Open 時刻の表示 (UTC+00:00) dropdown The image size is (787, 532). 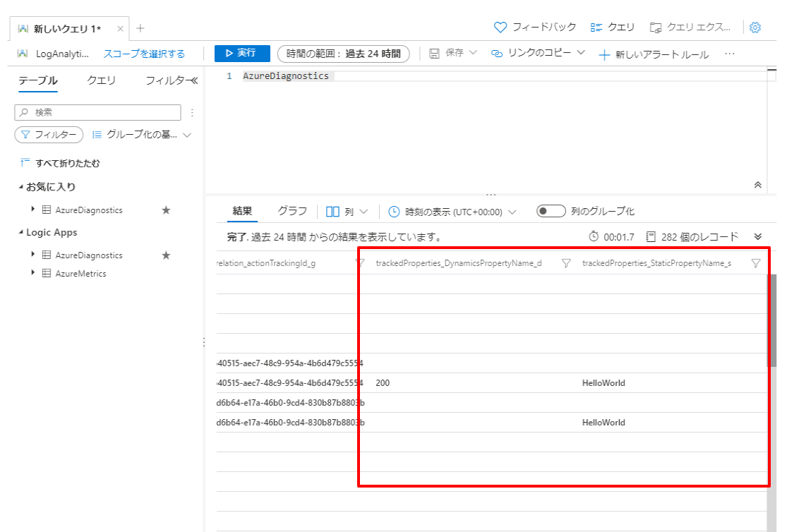click(x=452, y=212)
